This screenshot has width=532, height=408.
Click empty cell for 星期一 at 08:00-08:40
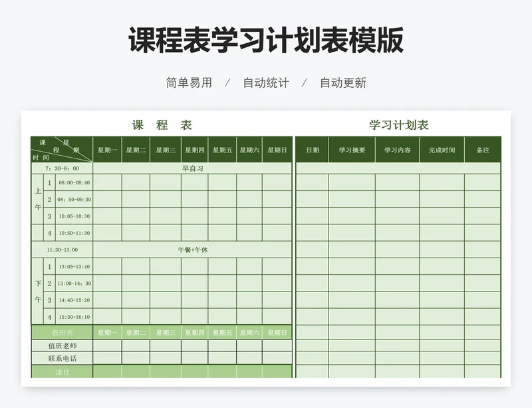108,182
